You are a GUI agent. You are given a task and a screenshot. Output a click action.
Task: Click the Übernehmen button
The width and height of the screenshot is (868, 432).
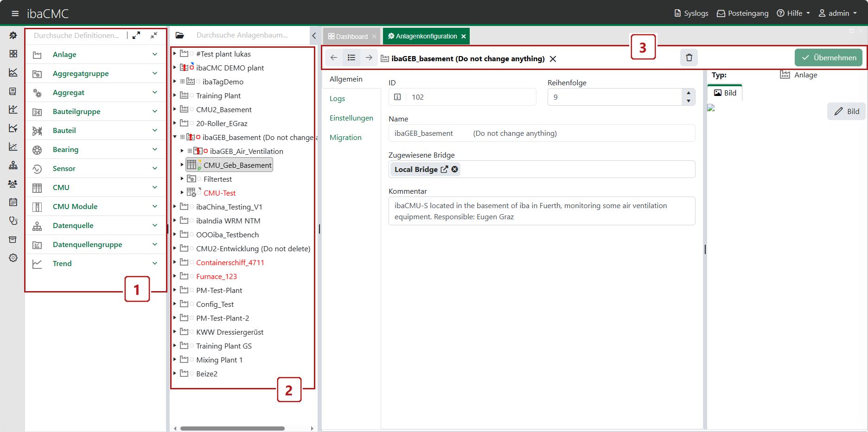[x=829, y=57]
